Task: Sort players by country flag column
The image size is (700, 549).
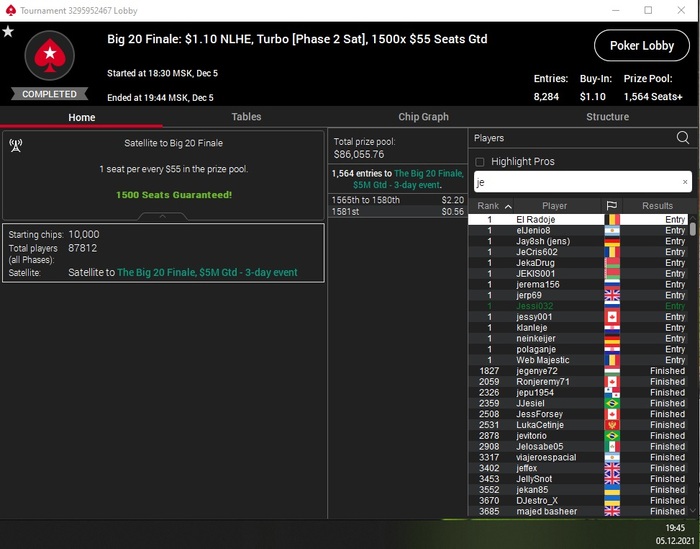Action: 612,206
